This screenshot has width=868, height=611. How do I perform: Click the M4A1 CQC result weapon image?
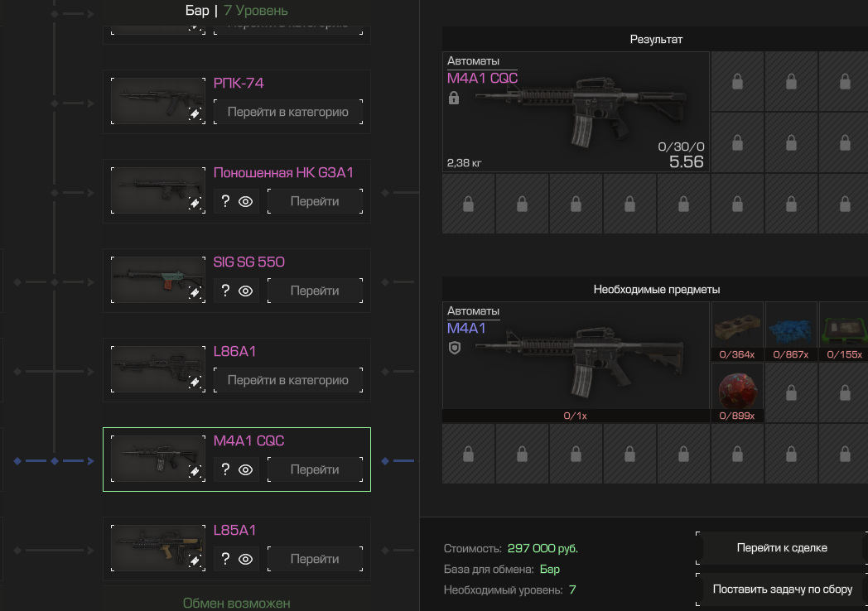tap(581, 109)
